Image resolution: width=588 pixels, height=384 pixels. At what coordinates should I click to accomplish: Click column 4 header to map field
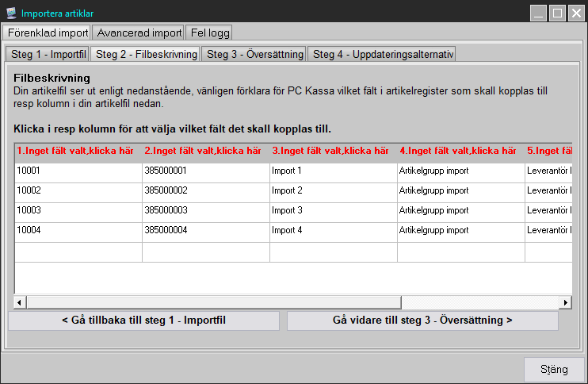(x=460, y=151)
